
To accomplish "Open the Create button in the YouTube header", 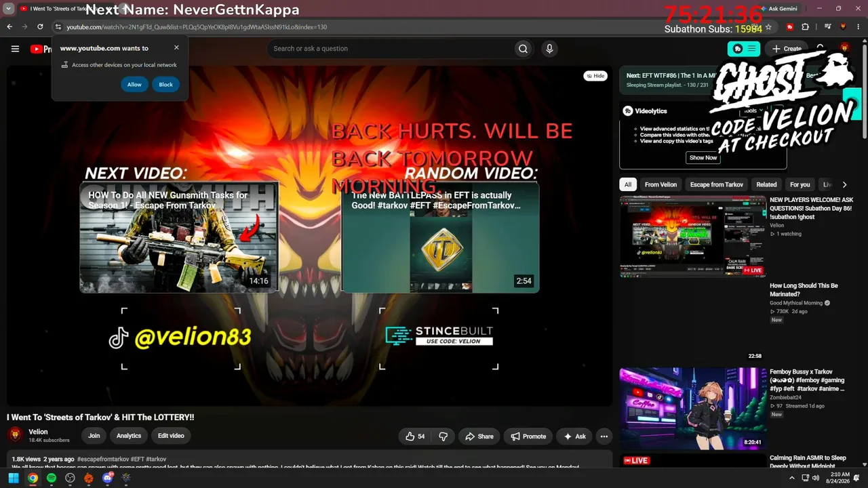I will [x=787, y=49].
